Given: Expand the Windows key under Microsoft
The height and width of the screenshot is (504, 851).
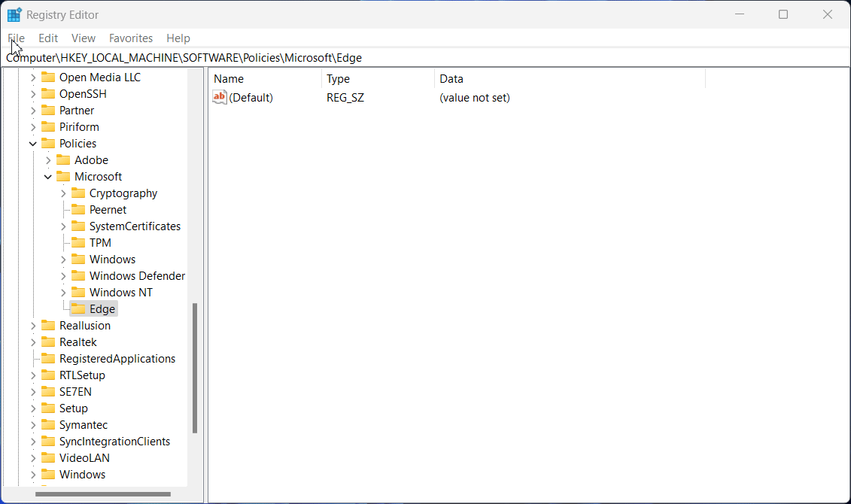Looking at the screenshot, I should point(63,260).
